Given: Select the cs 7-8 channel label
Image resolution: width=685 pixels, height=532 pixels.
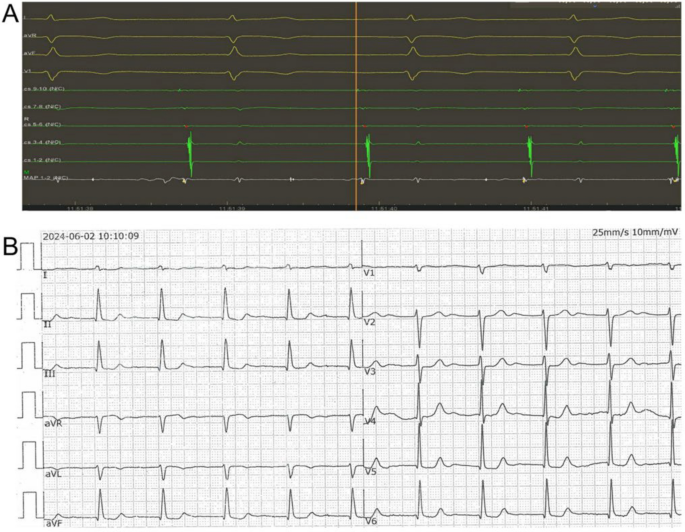Looking at the screenshot, I should (42, 107).
